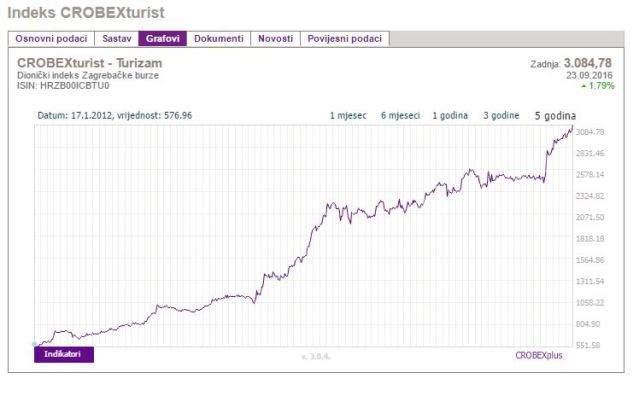
Task: Click the 2324.82 axis value label
Action: click(x=590, y=196)
